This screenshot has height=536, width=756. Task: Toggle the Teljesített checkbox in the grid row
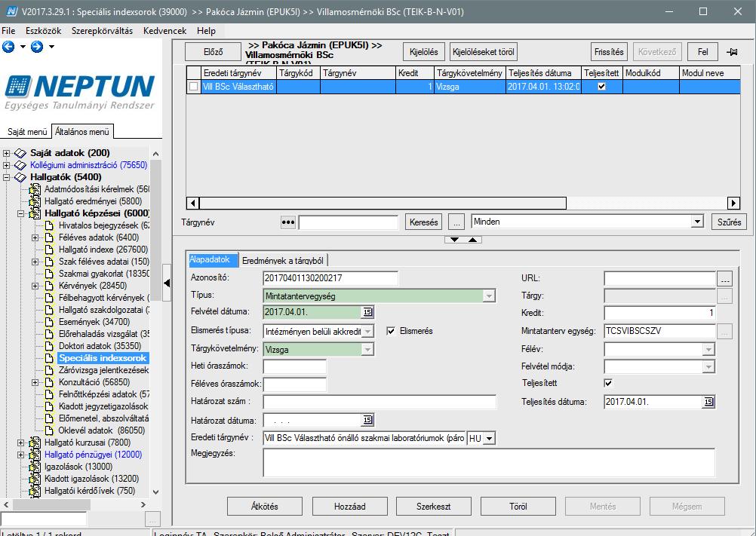pos(601,87)
